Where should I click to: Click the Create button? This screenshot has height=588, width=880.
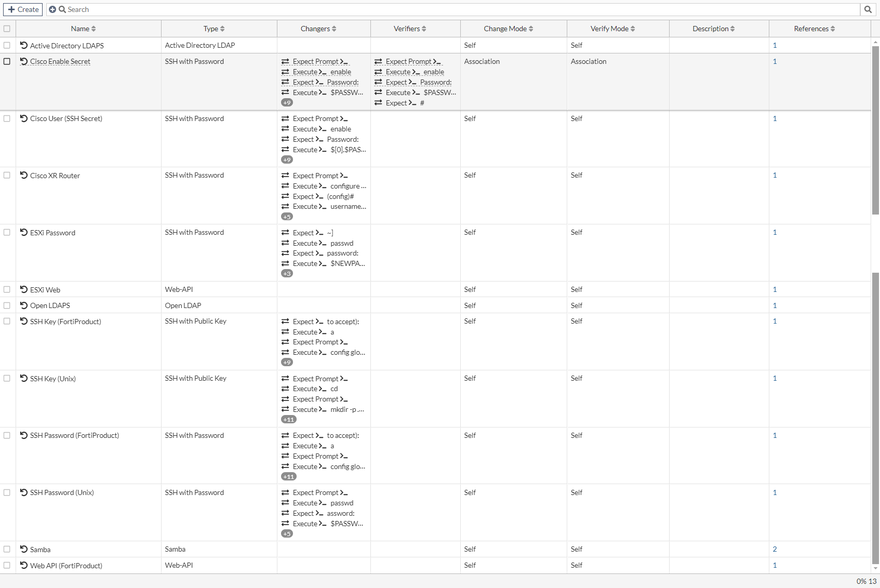pos(22,9)
